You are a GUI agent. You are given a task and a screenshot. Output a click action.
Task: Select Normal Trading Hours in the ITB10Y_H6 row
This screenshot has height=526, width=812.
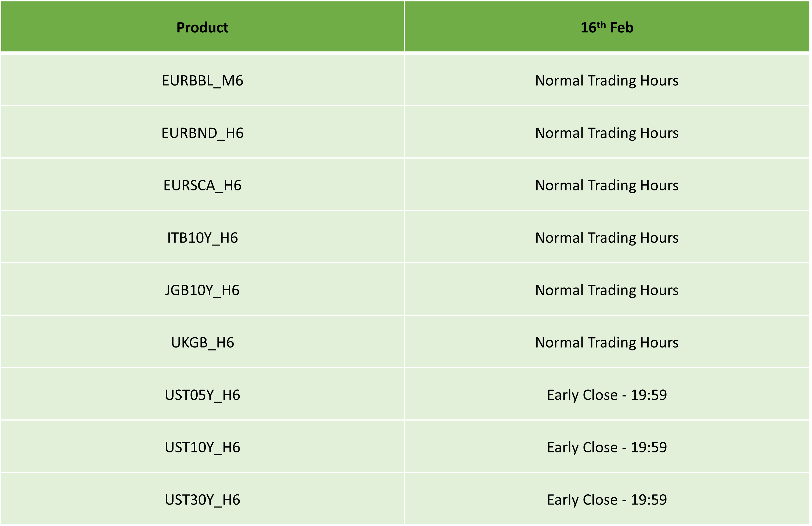coord(607,238)
